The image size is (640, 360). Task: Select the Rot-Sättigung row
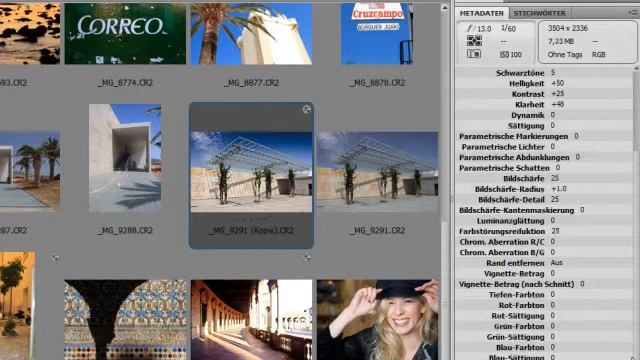coord(544,316)
